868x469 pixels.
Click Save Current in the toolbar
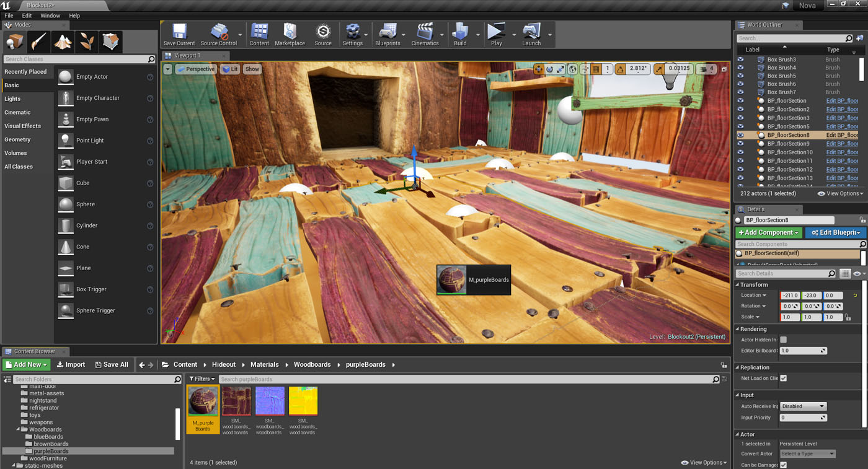coord(179,35)
